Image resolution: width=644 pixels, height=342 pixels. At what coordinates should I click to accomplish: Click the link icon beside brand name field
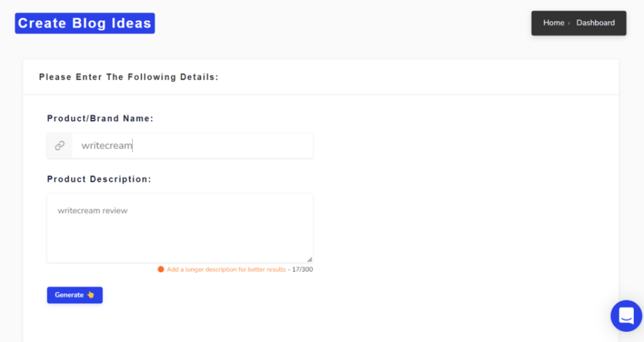(x=60, y=146)
